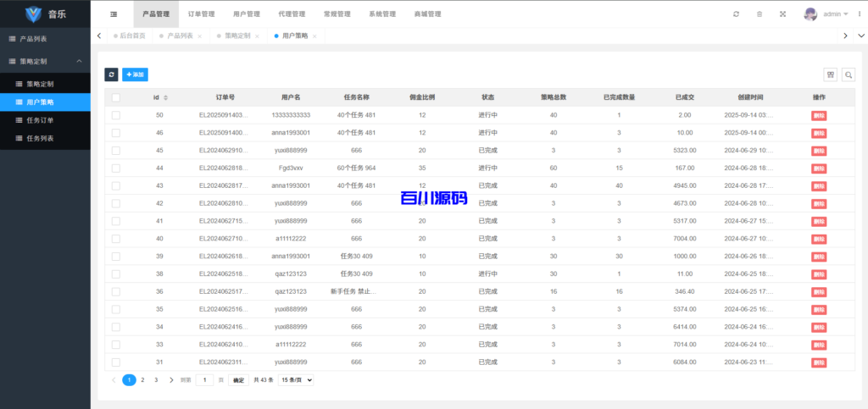The width and height of the screenshot is (868, 409).
Task: Check the row with id 44
Action: click(x=115, y=169)
